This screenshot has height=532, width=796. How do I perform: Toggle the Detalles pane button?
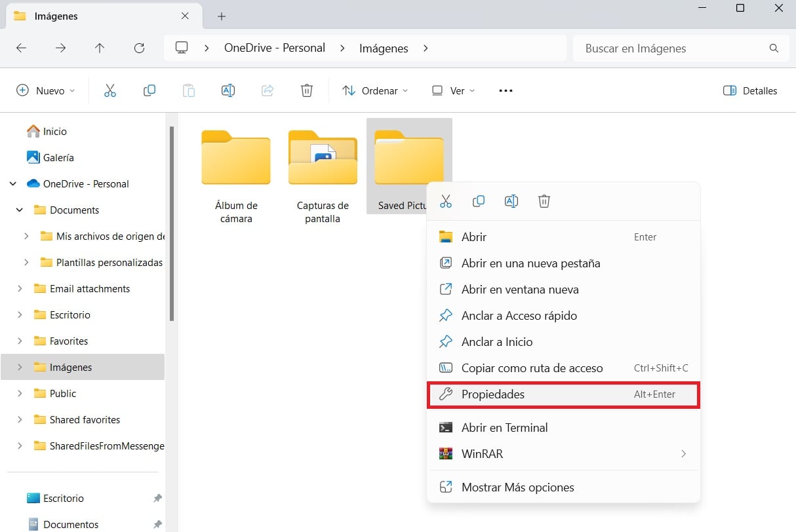[x=749, y=91]
